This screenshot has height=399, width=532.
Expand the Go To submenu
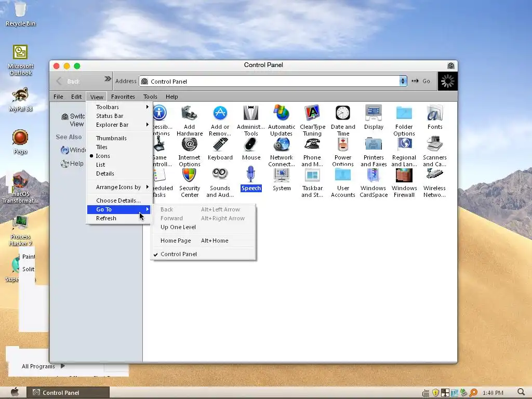point(119,209)
